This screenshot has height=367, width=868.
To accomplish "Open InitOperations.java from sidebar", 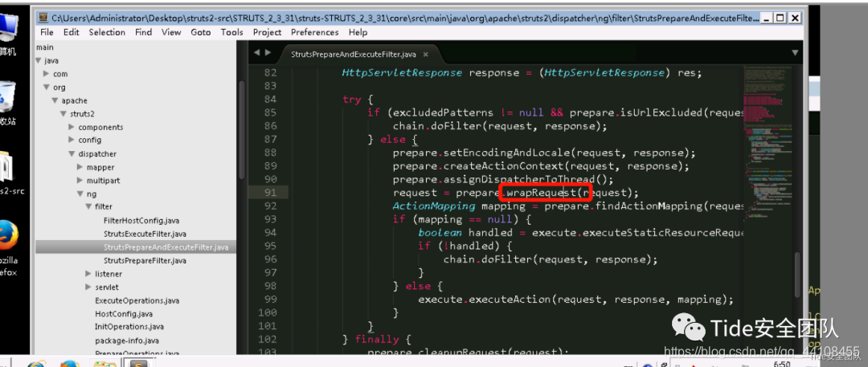I will coord(129,327).
